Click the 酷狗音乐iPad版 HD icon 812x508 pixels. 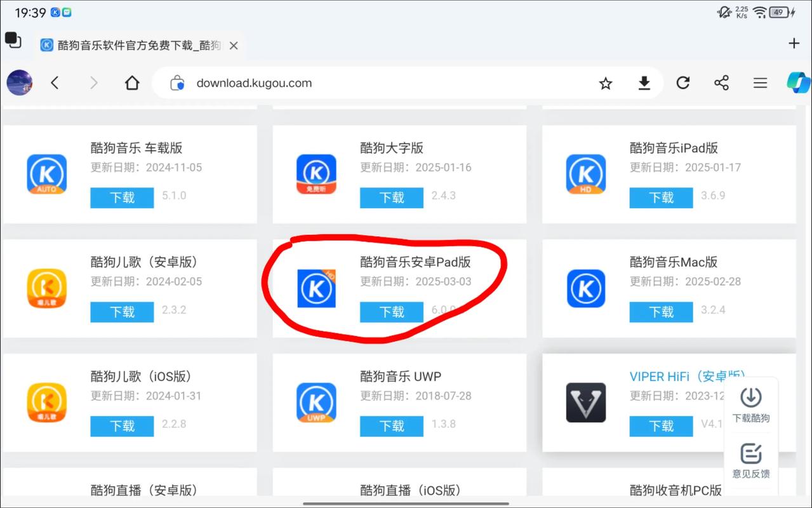pos(585,174)
